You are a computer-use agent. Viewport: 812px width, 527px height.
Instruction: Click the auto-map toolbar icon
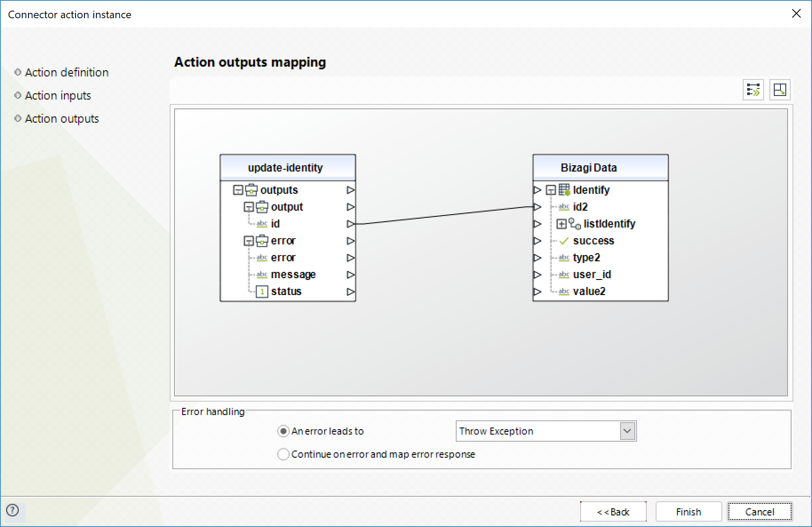[x=753, y=90]
